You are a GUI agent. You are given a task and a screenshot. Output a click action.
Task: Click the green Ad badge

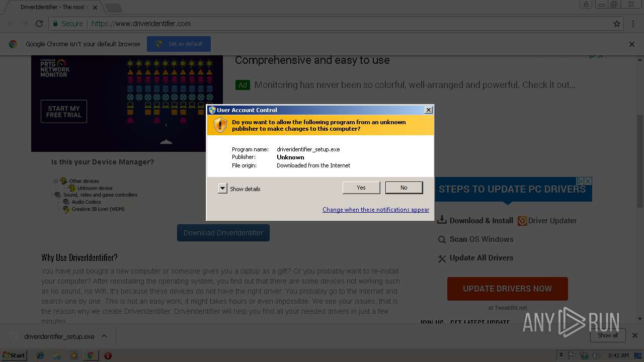pyautogui.click(x=243, y=85)
